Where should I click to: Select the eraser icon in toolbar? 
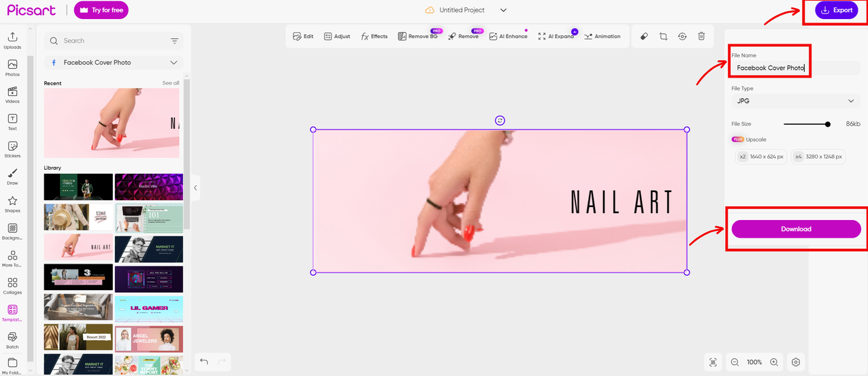pos(644,36)
